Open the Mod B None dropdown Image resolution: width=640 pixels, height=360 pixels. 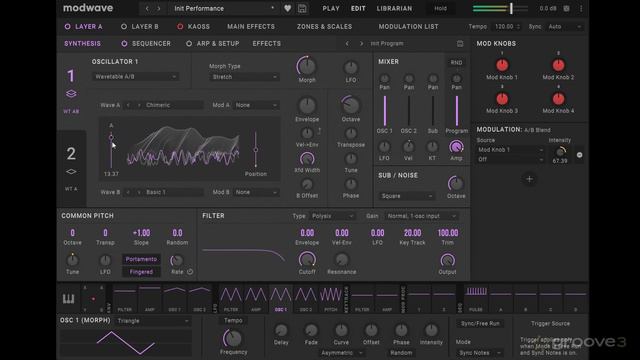pos(256,192)
